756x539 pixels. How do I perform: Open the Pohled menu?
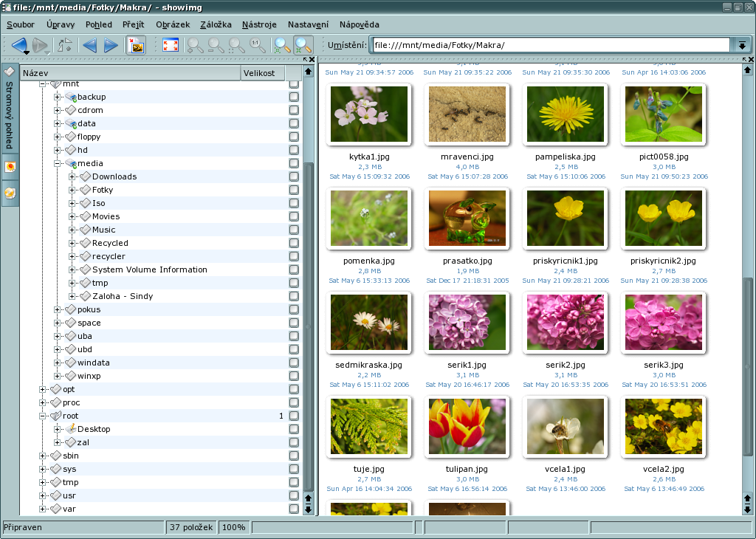pos(99,24)
